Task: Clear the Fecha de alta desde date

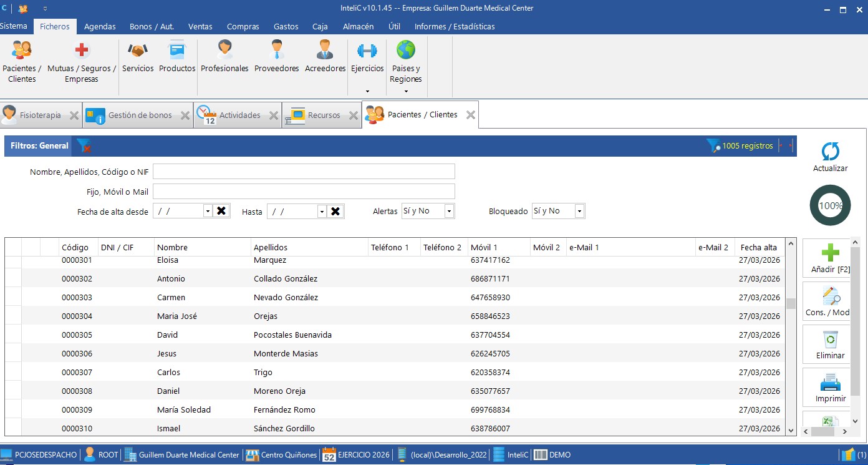Action: tap(221, 211)
